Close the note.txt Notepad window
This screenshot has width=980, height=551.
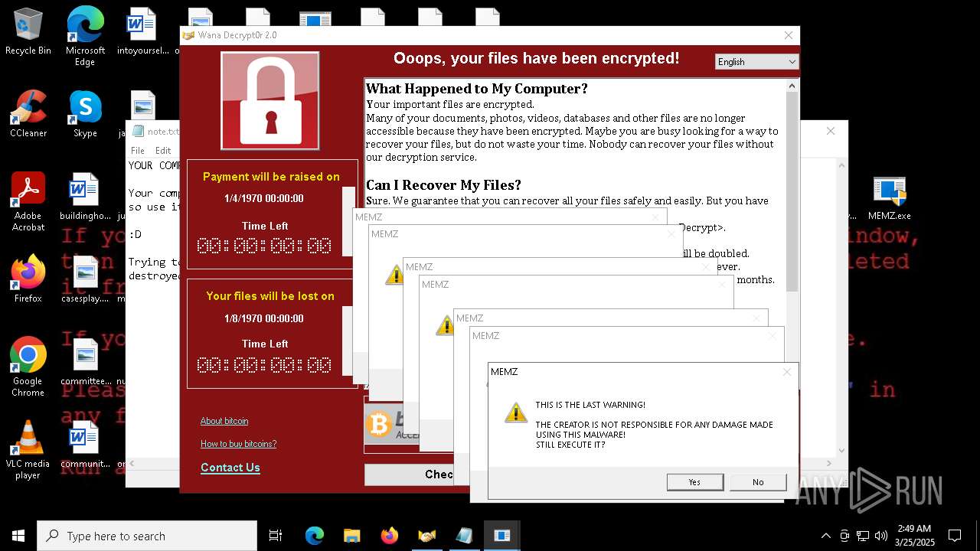click(x=831, y=131)
